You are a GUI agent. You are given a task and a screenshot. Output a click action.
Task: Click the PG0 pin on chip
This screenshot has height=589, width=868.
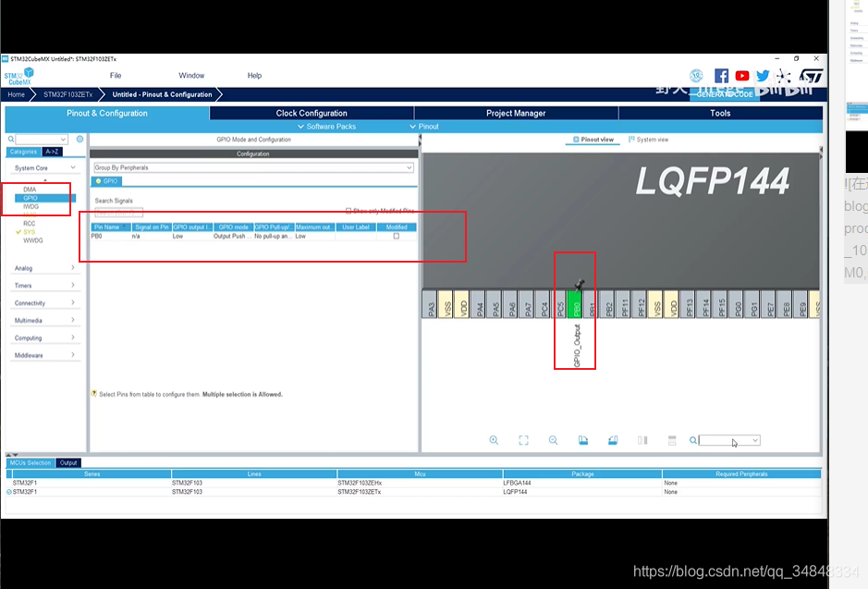point(738,303)
